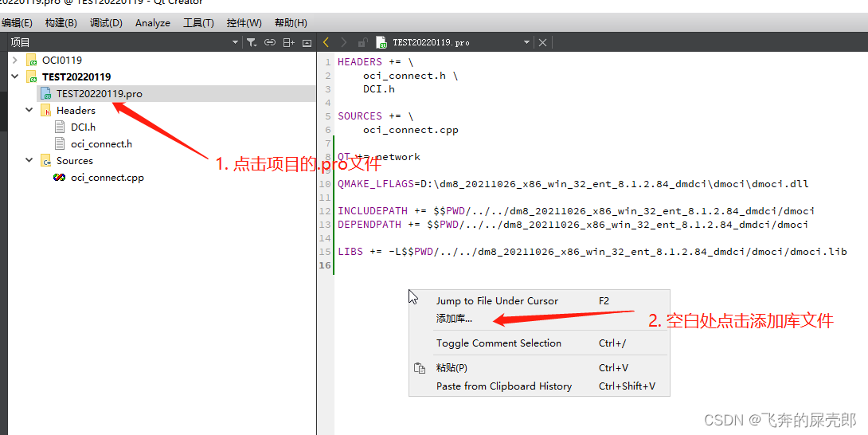
Task: Select OCI0119 project in tree
Action: click(x=62, y=60)
